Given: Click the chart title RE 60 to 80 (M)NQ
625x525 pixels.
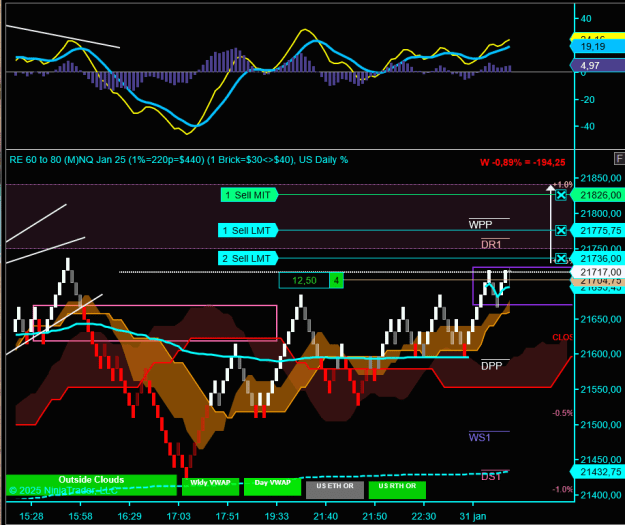Looking at the screenshot, I should (179, 160).
